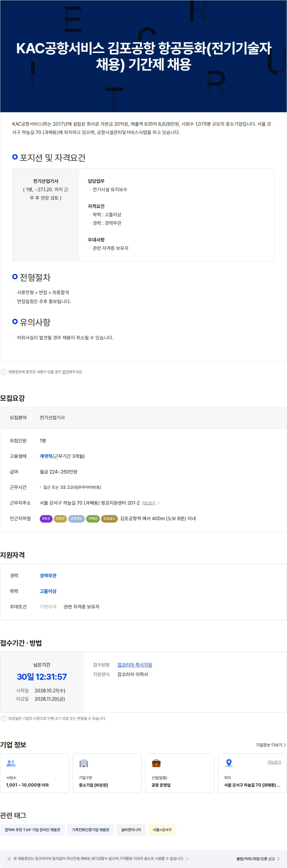The width and height of the screenshot is (287, 868).
Task: Click the 모집분야 전기산업기사 row
Action: click(143, 418)
